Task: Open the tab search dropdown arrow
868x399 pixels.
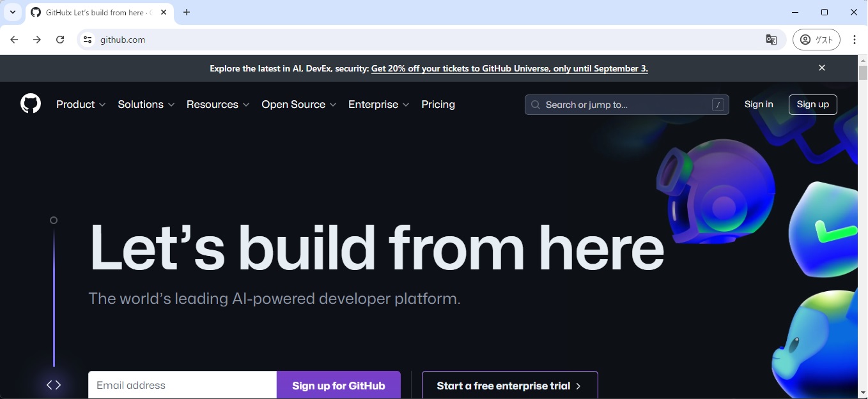Action: coord(12,12)
